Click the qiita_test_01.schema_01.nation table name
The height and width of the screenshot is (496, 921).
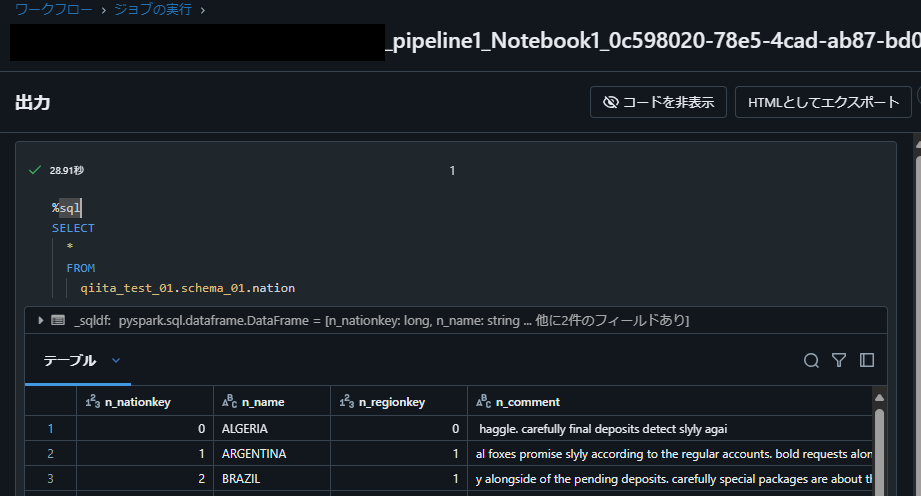point(187,288)
